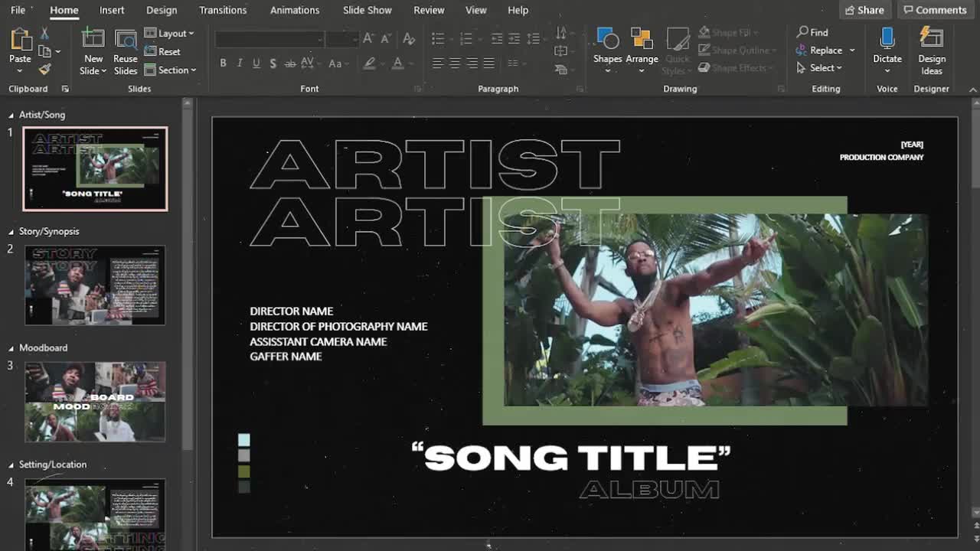The image size is (980, 551).
Task: Decrease font size with the smaller A icon
Action: pyautogui.click(x=388, y=38)
